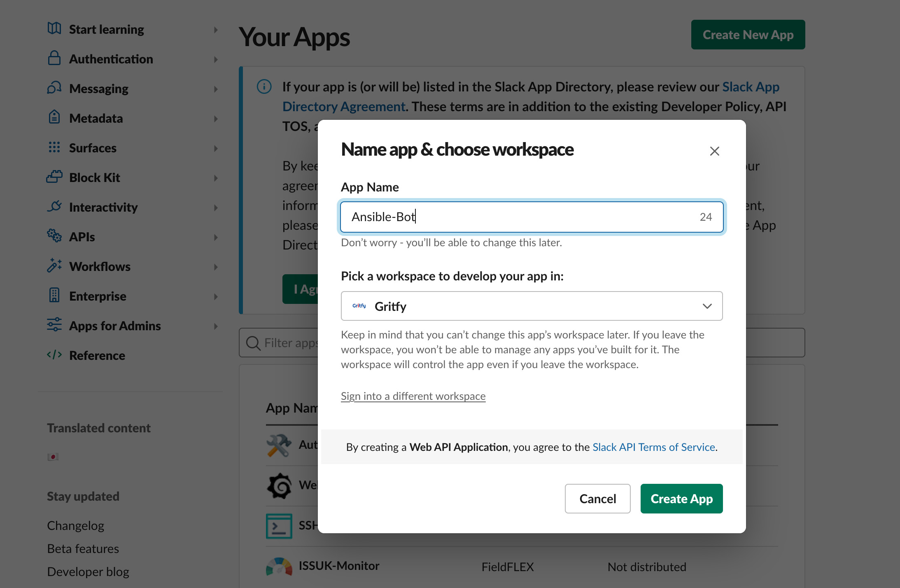Expand the Workflows section arrow
The width and height of the screenshot is (900, 588).
pyautogui.click(x=216, y=267)
